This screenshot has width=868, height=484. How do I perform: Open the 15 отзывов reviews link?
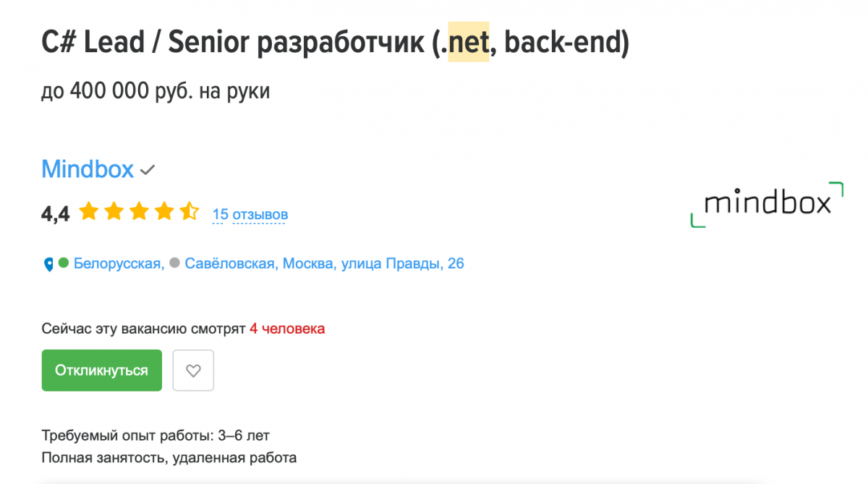click(249, 214)
